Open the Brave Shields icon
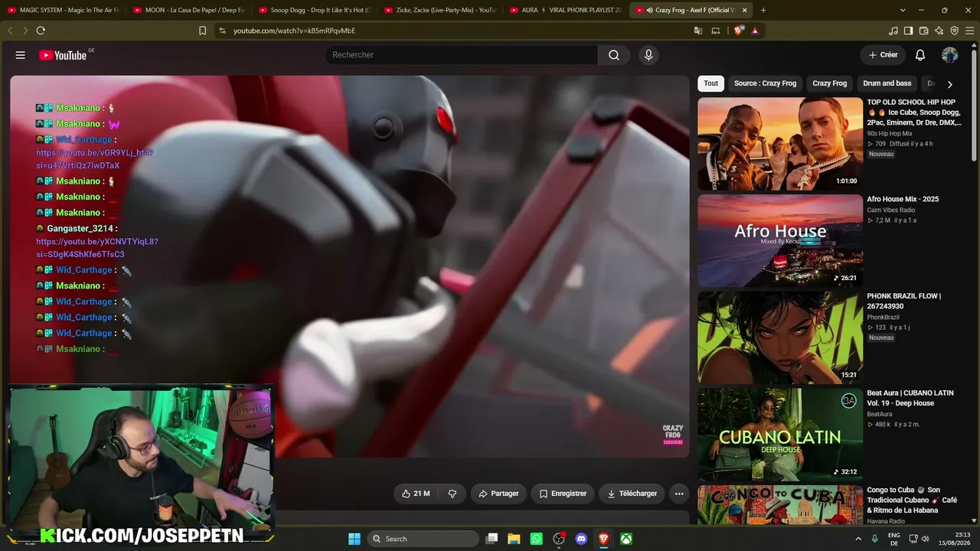The image size is (980, 551). pyautogui.click(x=739, y=31)
